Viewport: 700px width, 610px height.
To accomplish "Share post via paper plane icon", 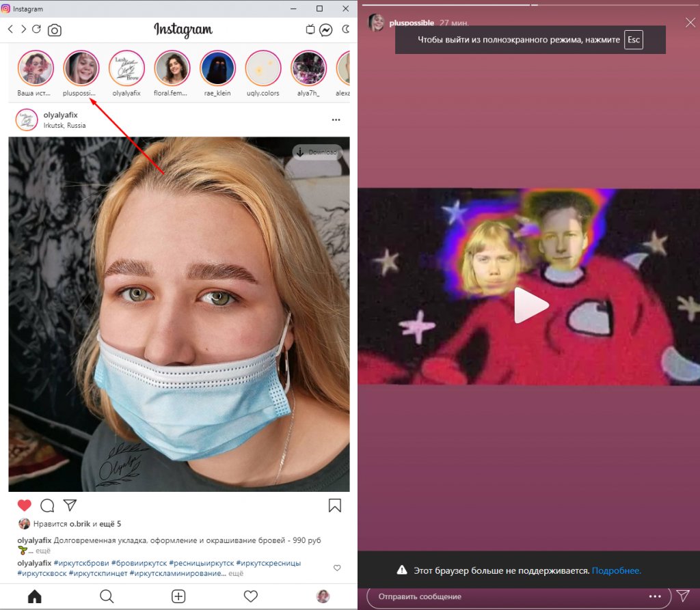I will click(x=70, y=505).
